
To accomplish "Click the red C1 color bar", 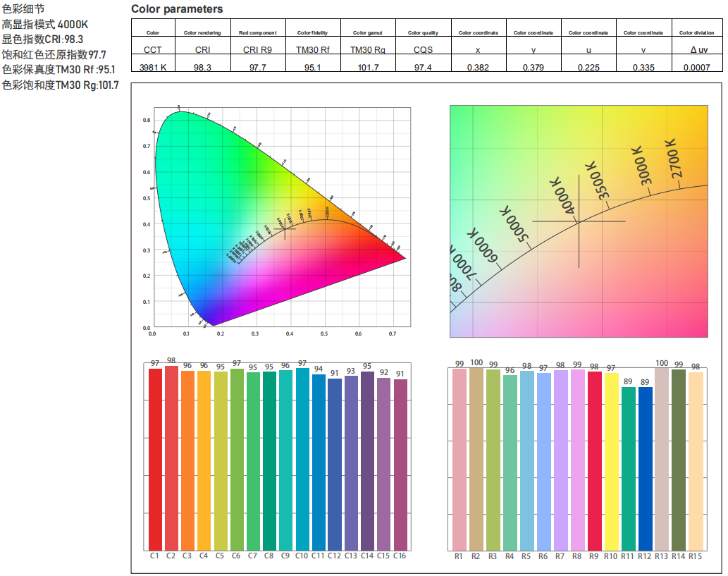I will [155, 460].
